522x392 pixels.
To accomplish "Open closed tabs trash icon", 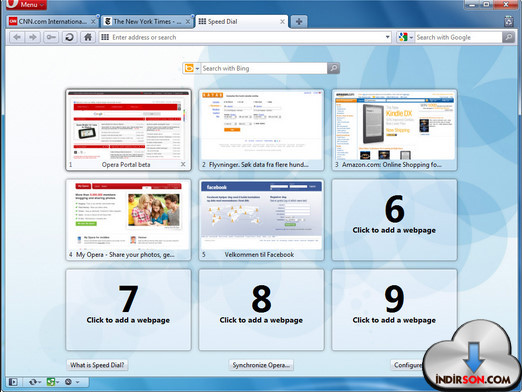I will pyautogui.click(x=508, y=21).
